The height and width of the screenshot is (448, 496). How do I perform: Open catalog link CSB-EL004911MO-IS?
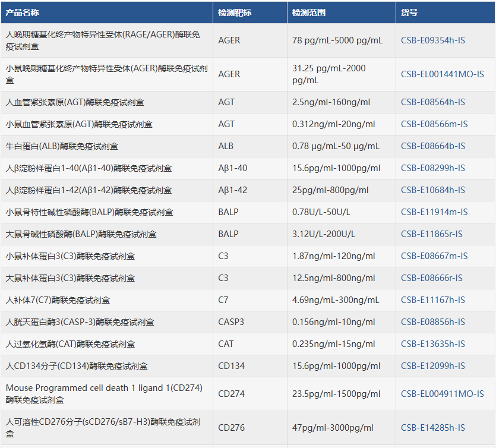442,394
